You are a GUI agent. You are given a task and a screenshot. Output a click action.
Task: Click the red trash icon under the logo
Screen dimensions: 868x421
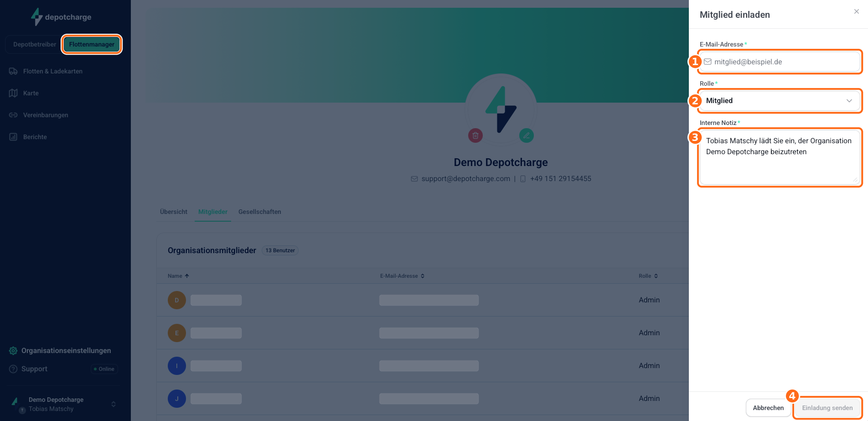click(x=475, y=135)
